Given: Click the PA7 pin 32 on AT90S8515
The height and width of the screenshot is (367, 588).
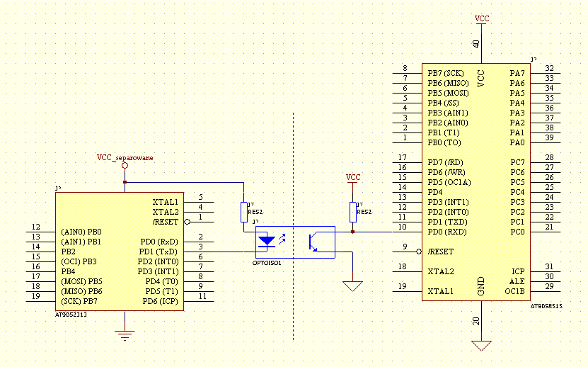Looking at the screenshot, I should pyautogui.click(x=518, y=73).
